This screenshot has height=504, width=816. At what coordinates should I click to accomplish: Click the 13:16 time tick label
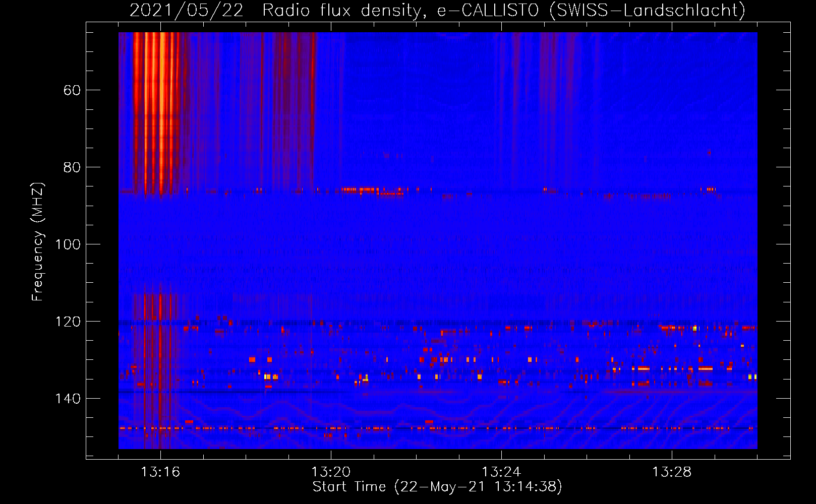(x=160, y=472)
